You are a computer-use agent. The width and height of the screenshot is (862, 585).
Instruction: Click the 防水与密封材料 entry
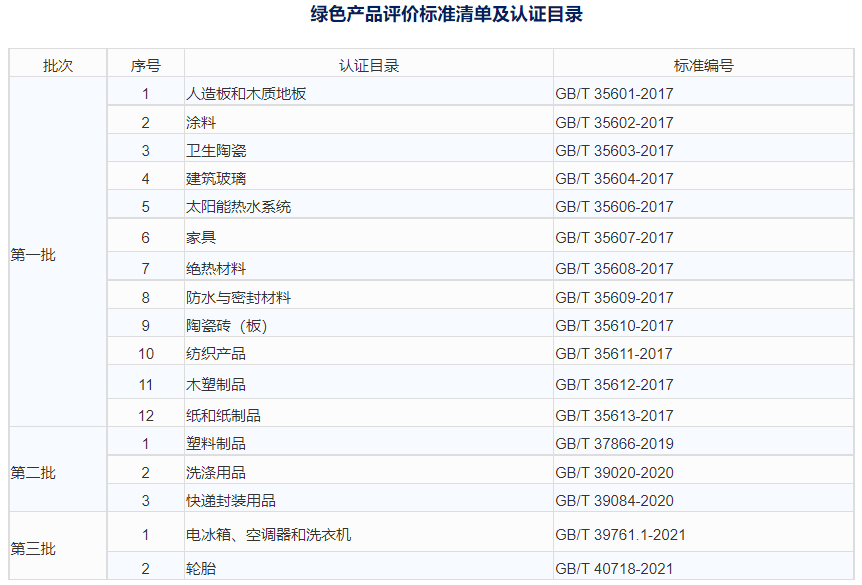(x=238, y=298)
